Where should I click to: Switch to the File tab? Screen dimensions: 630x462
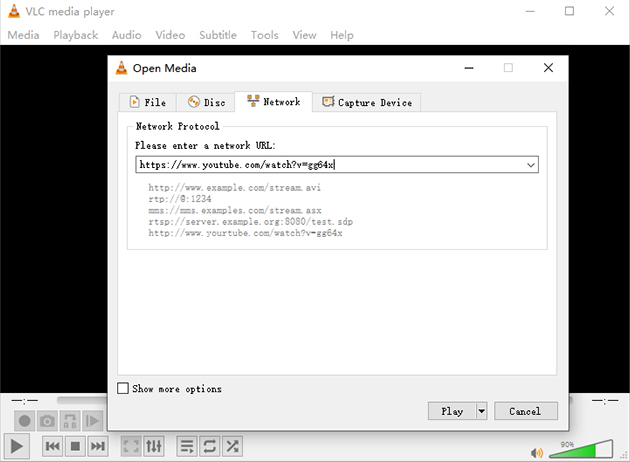147,102
